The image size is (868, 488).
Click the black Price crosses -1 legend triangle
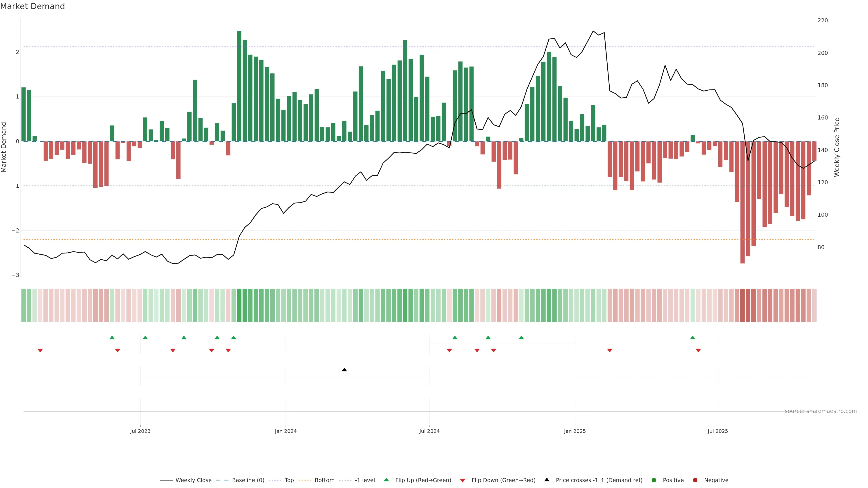(x=547, y=480)
